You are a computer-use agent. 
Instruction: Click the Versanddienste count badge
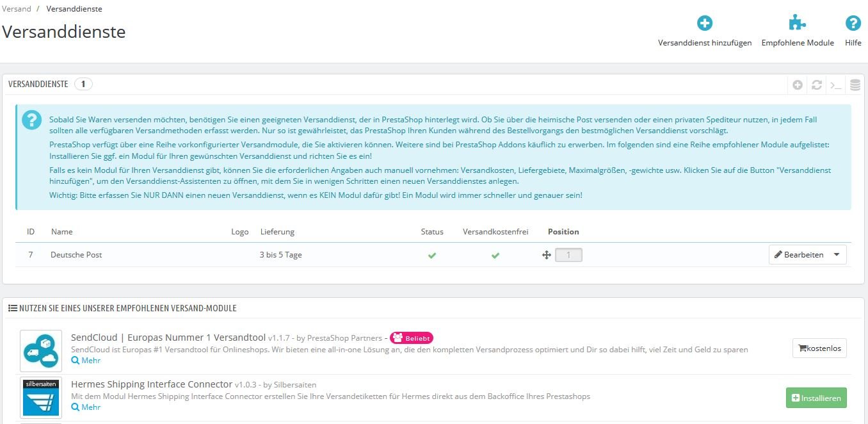[84, 84]
